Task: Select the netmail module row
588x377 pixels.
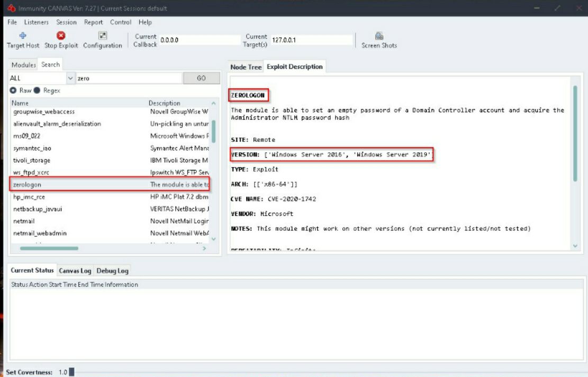Action: click(x=110, y=221)
